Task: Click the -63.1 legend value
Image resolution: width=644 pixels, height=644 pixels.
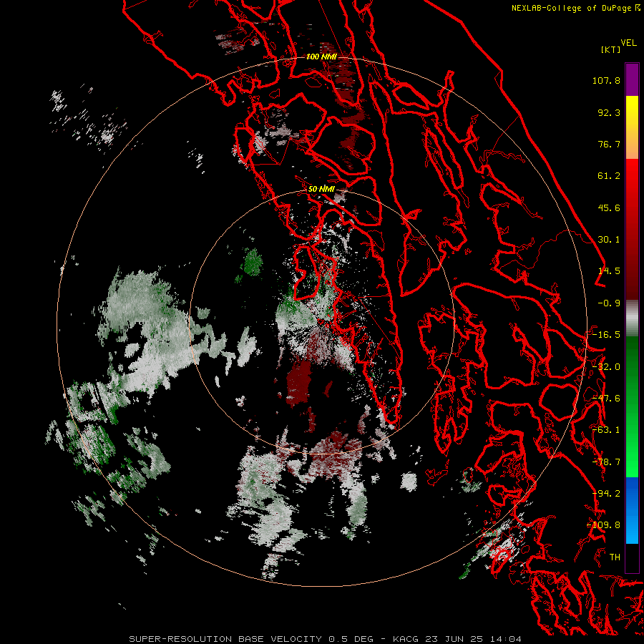Action: coord(606,430)
